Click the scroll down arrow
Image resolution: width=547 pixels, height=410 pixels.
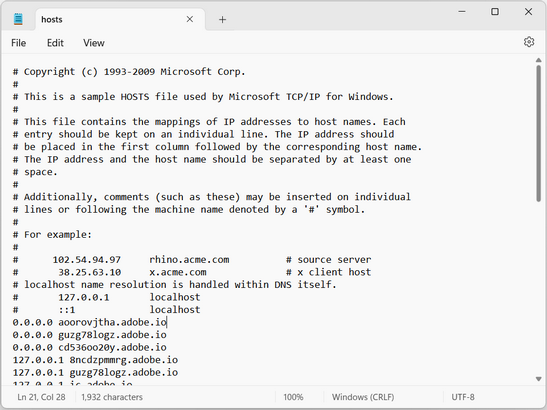tap(539, 379)
